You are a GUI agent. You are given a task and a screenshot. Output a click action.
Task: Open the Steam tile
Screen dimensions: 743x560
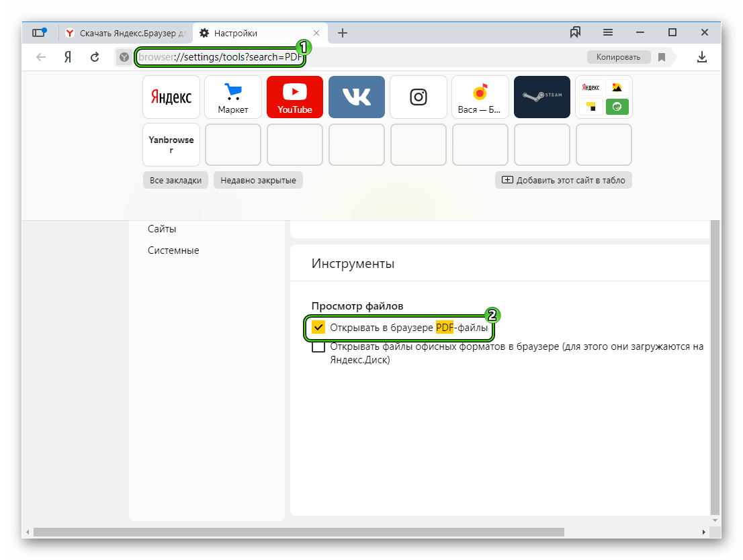coord(542,97)
